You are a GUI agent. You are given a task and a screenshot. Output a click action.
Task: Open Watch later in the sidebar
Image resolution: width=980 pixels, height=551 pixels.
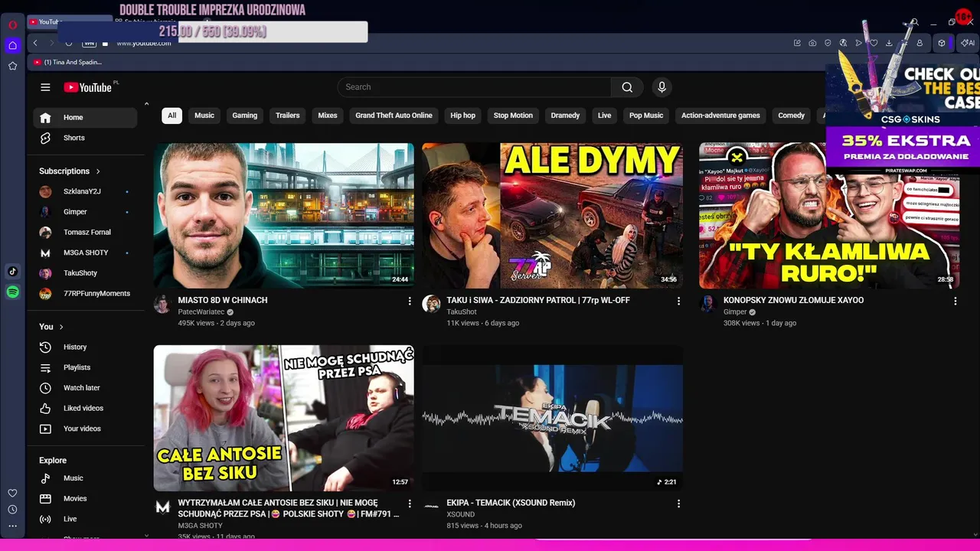[x=85, y=388]
